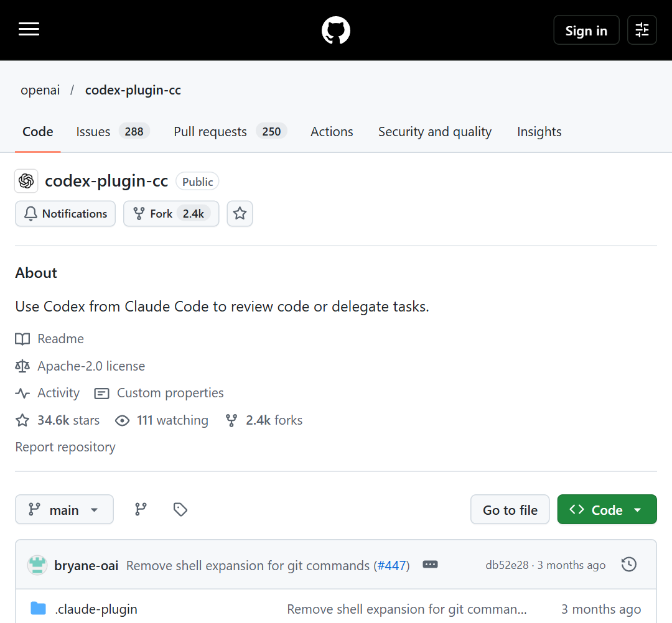Open latest commit message link
672x623 pixels.
(x=248, y=565)
